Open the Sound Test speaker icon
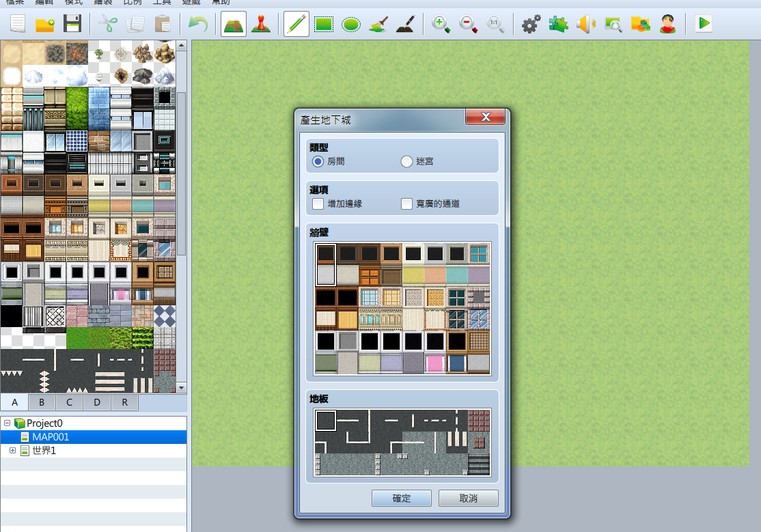 coord(586,24)
